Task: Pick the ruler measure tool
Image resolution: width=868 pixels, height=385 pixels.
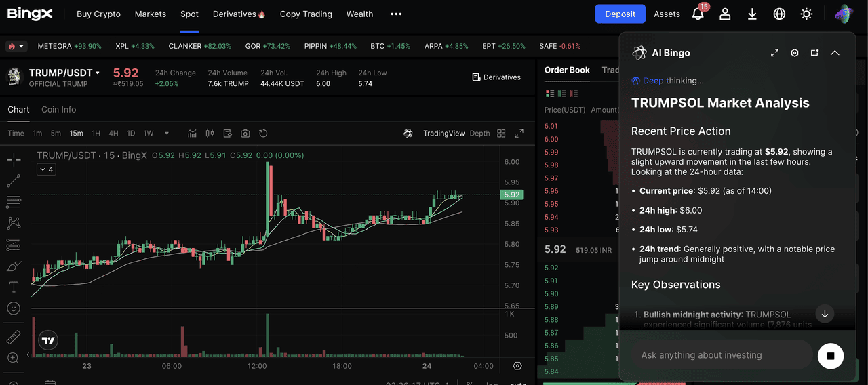Action: [x=14, y=337]
